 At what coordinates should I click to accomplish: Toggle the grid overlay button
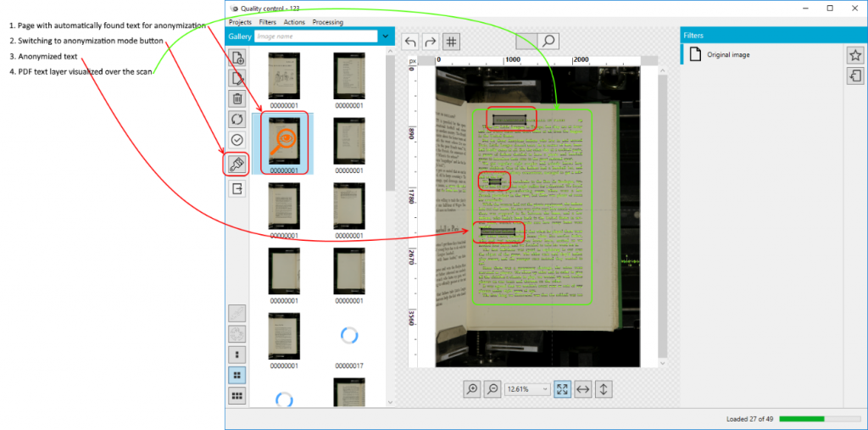click(x=452, y=42)
